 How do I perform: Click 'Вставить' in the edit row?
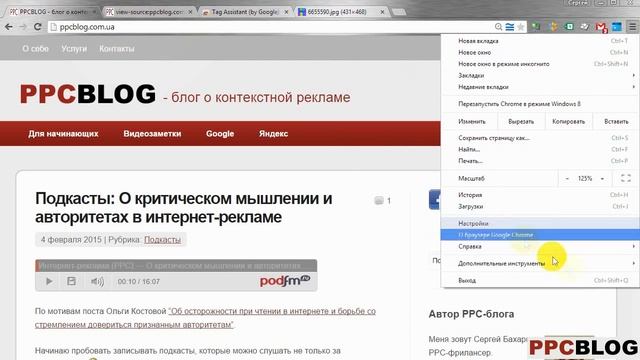pos(616,121)
